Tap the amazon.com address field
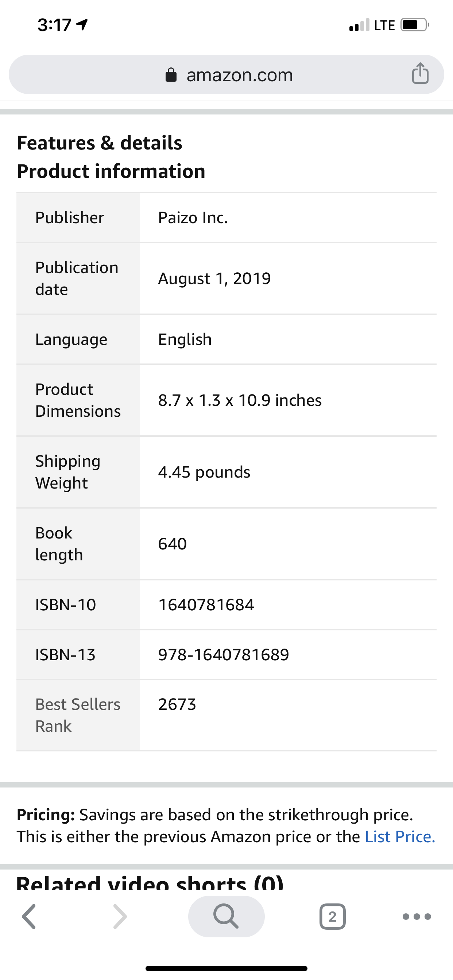Screen dimensions: 453x980 click(226, 75)
